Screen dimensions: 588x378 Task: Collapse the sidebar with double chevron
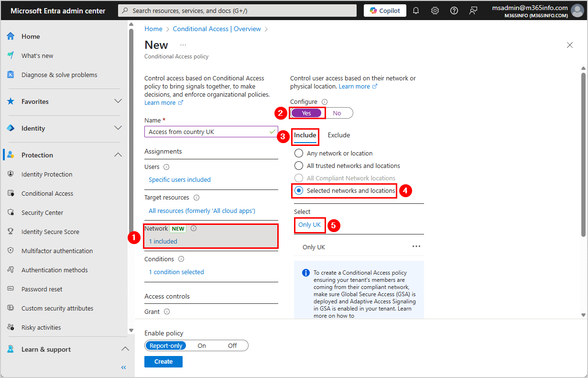click(x=123, y=367)
